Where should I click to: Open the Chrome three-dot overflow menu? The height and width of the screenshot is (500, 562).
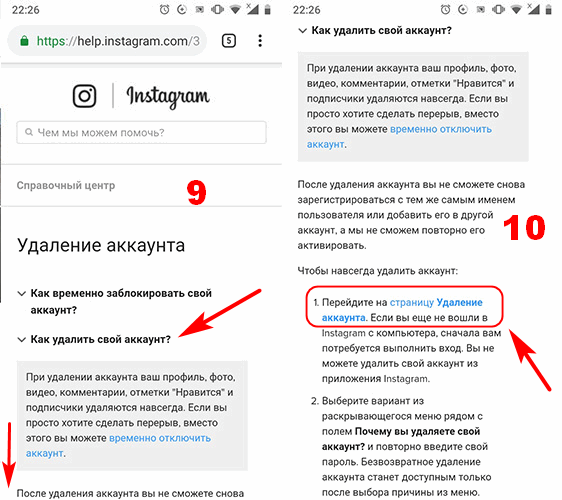[260, 41]
